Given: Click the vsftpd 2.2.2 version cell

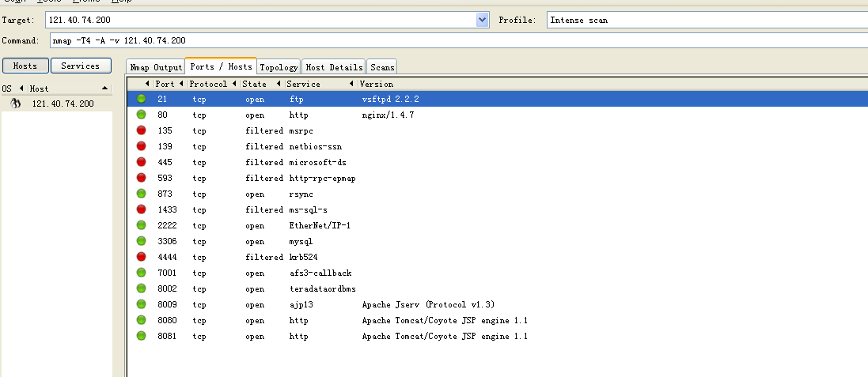Looking at the screenshot, I should pos(390,99).
